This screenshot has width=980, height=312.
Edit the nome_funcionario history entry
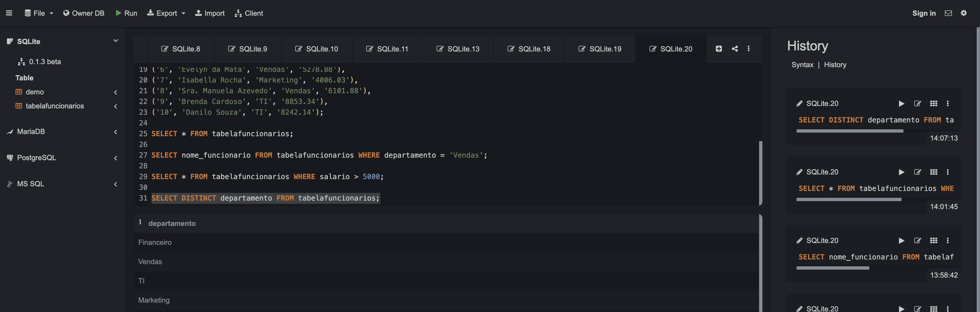point(917,240)
